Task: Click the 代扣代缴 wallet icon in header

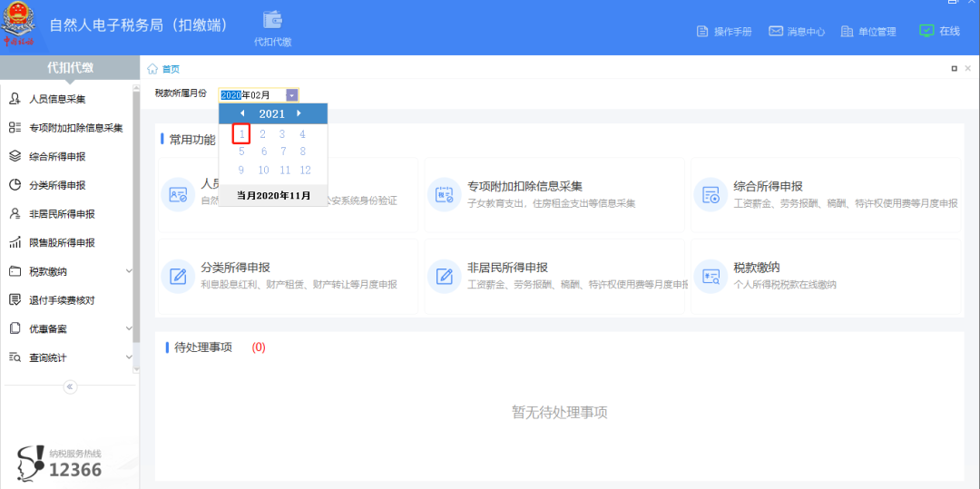Action: click(x=272, y=21)
